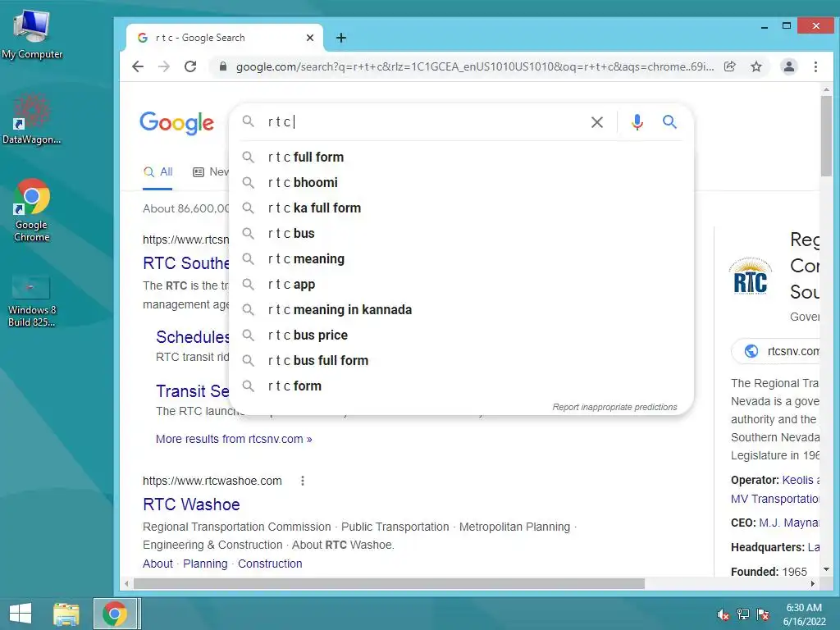Viewport: 840px width, 630px height.
Task: Open Chrome's three-dot menu
Action: (815, 66)
